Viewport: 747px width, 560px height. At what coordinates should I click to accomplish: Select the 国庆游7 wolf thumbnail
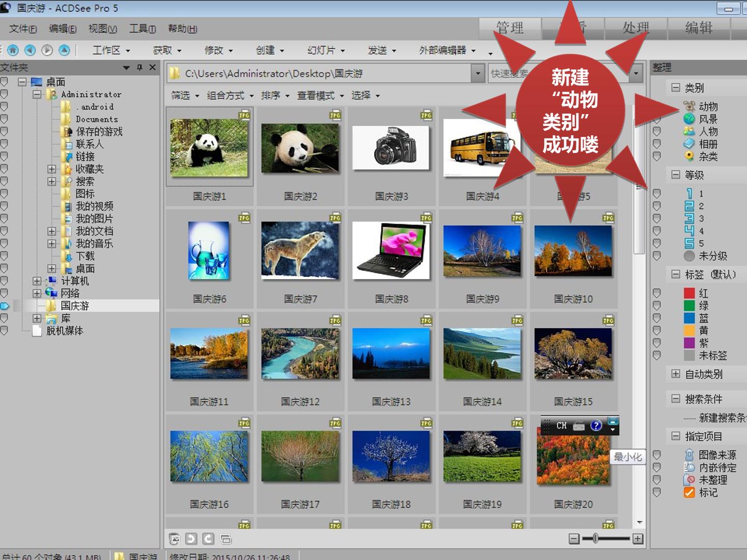coord(300,250)
